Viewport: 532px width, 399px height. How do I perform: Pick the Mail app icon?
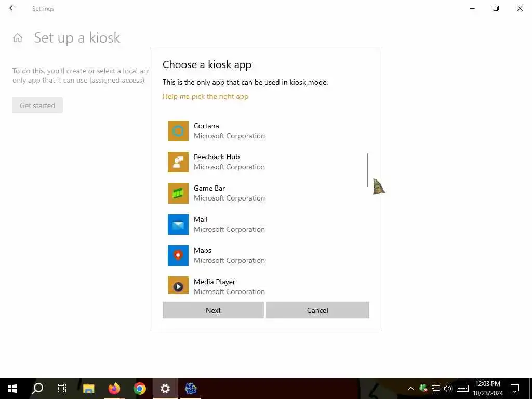[178, 224]
